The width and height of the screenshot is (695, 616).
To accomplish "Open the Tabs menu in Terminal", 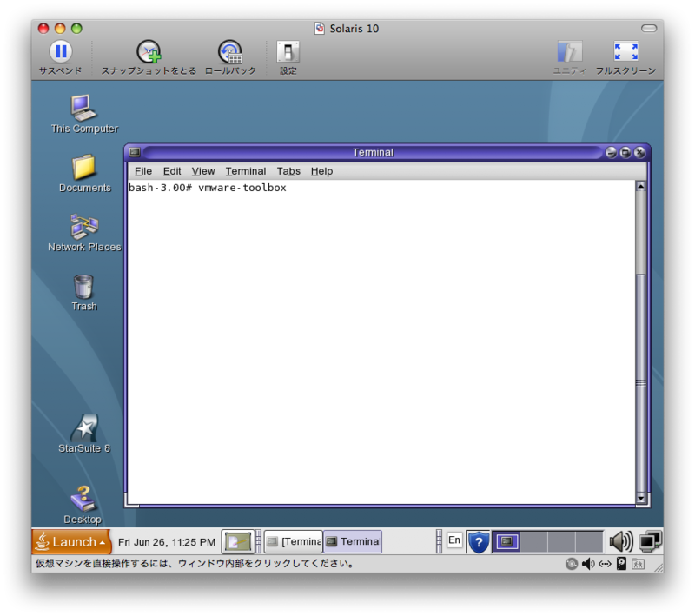I will [x=288, y=171].
